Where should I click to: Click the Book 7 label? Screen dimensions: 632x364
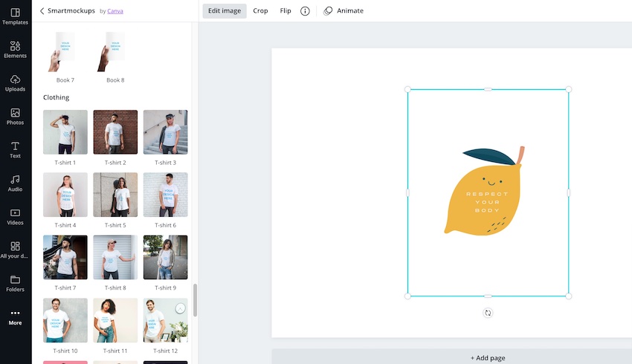pos(65,80)
